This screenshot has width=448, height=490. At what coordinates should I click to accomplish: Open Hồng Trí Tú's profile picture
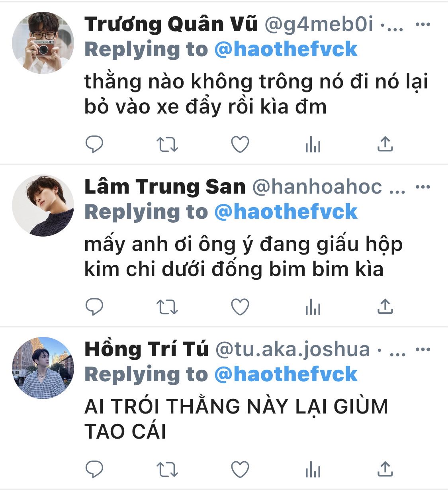coord(43,368)
